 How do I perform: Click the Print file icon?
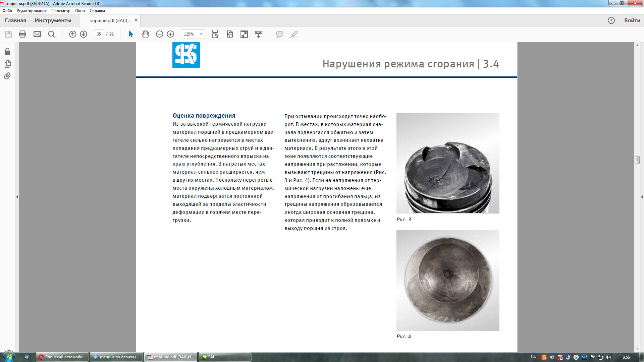[22, 34]
